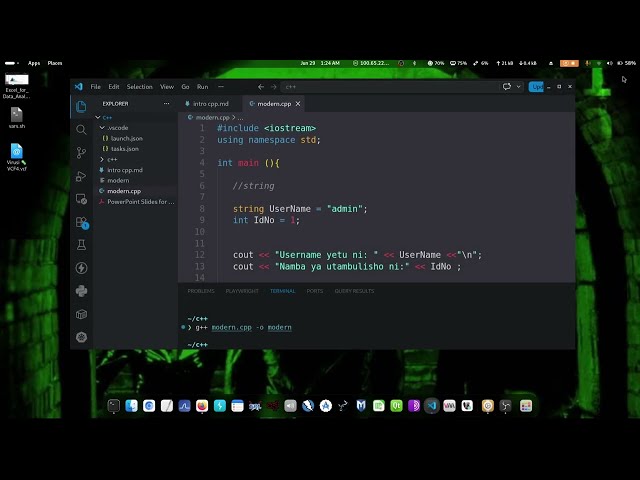Open the Run menu
Screen dimensions: 640x480
pos(202,87)
